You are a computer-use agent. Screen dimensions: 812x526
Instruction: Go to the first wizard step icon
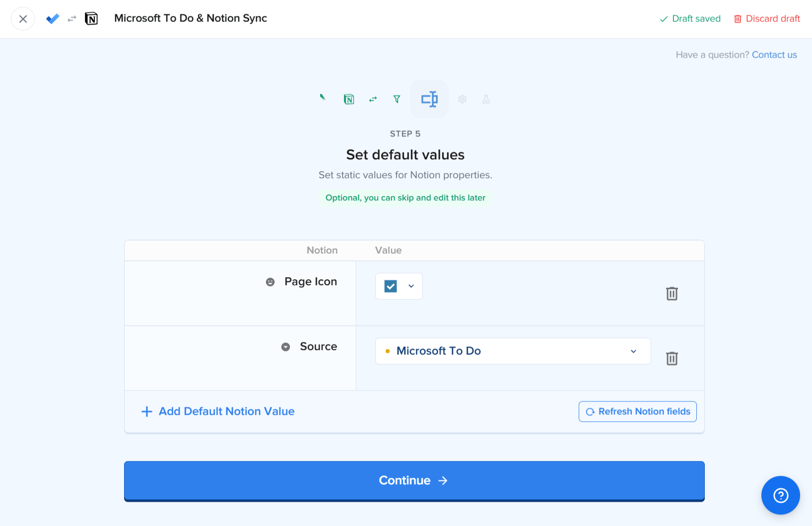click(323, 98)
